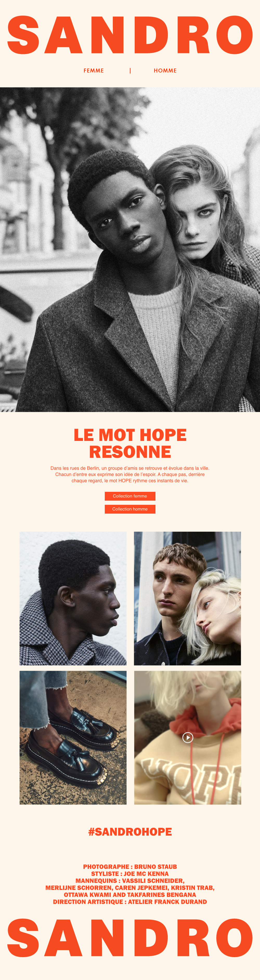Click the Berlin description paragraph
This screenshot has width=260, height=980.
click(130, 474)
